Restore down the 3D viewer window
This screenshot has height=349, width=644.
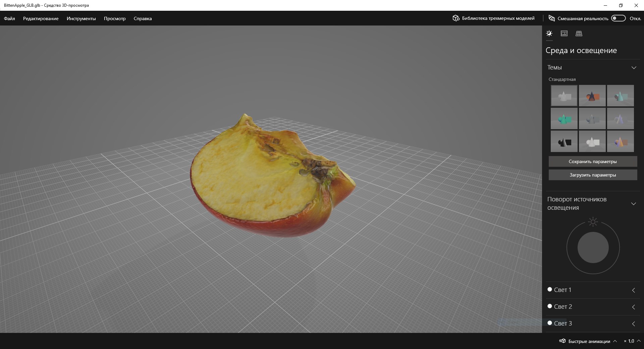(621, 5)
